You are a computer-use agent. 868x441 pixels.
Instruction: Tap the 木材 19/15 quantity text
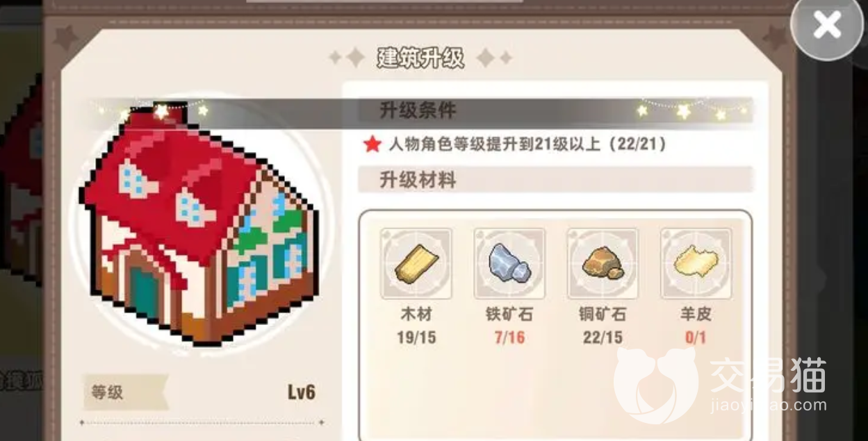click(416, 338)
